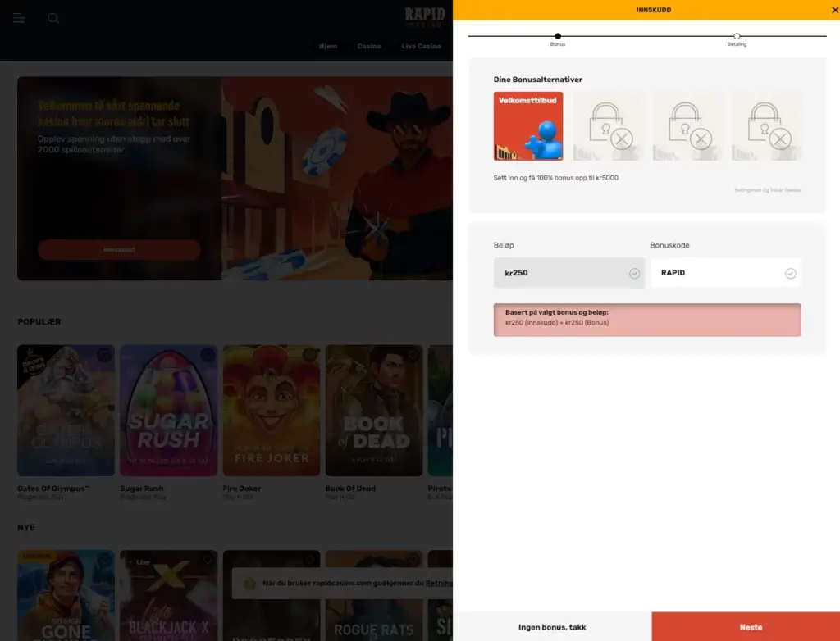
Task: Click the search magnifier icon
Action: pyautogui.click(x=53, y=18)
